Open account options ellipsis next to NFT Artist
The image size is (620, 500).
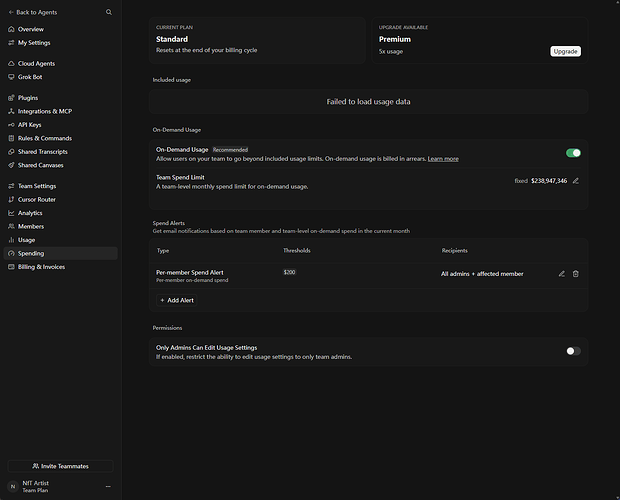click(x=108, y=487)
